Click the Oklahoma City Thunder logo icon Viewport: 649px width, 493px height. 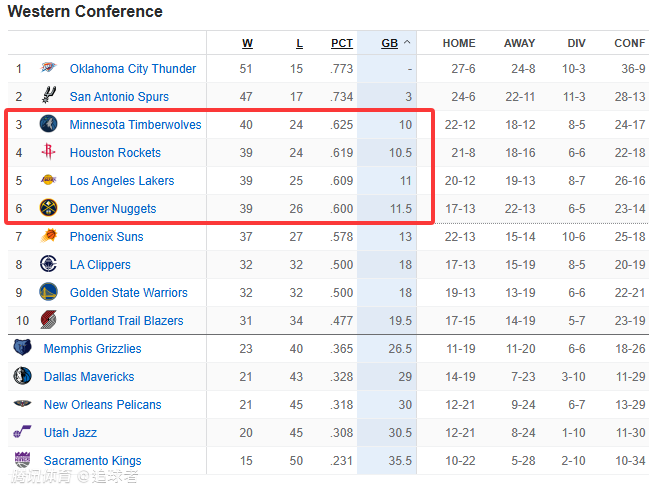[48, 69]
